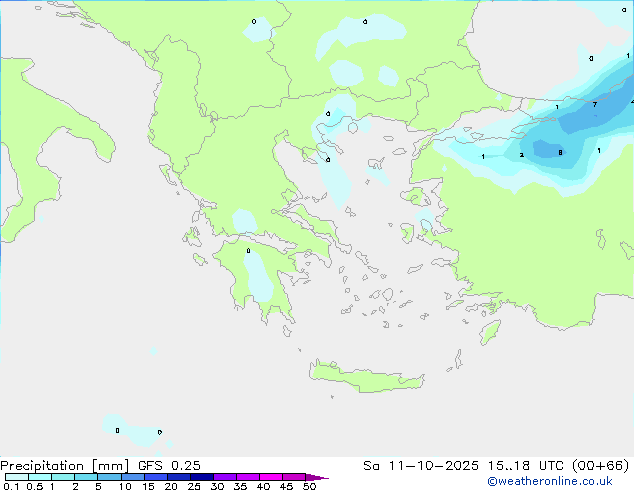Pick the 1–2 mm legend color box
The image size is (634, 490).
63,477
